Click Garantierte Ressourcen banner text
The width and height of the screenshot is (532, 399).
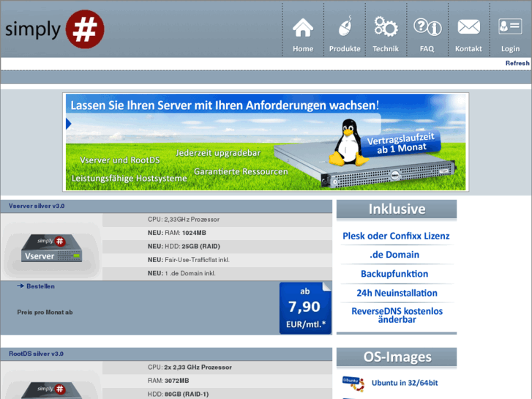point(241,171)
